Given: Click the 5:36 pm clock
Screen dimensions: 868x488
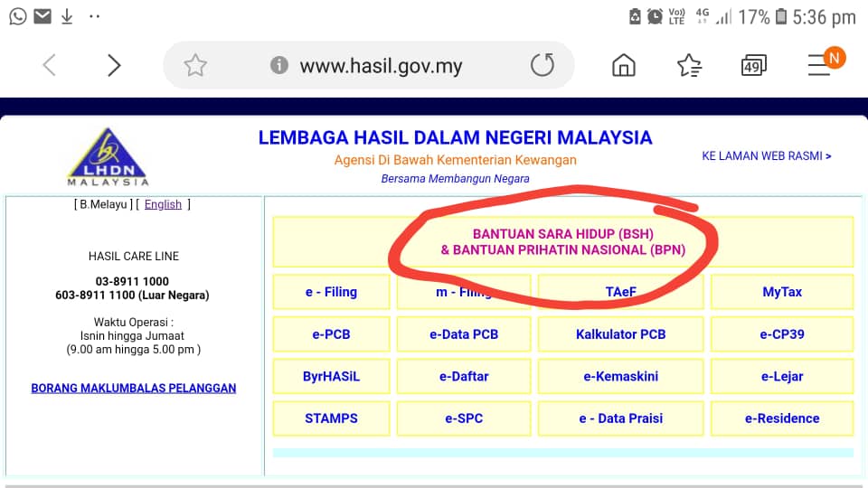Looking at the screenshot, I should (824, 17).
